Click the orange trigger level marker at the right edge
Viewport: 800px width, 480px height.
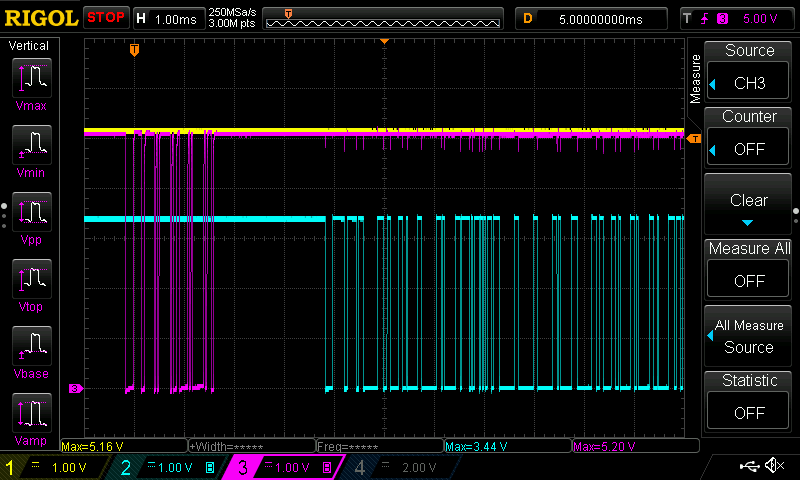[x=694, y=138]
